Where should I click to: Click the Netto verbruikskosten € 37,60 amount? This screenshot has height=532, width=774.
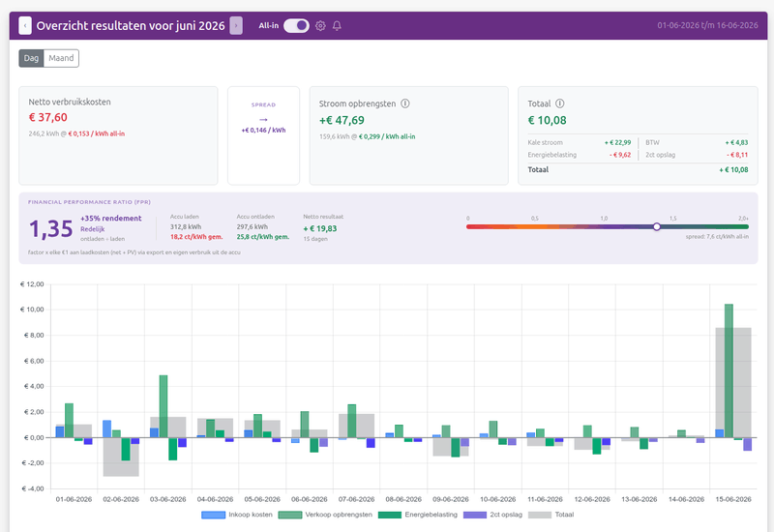47,117
